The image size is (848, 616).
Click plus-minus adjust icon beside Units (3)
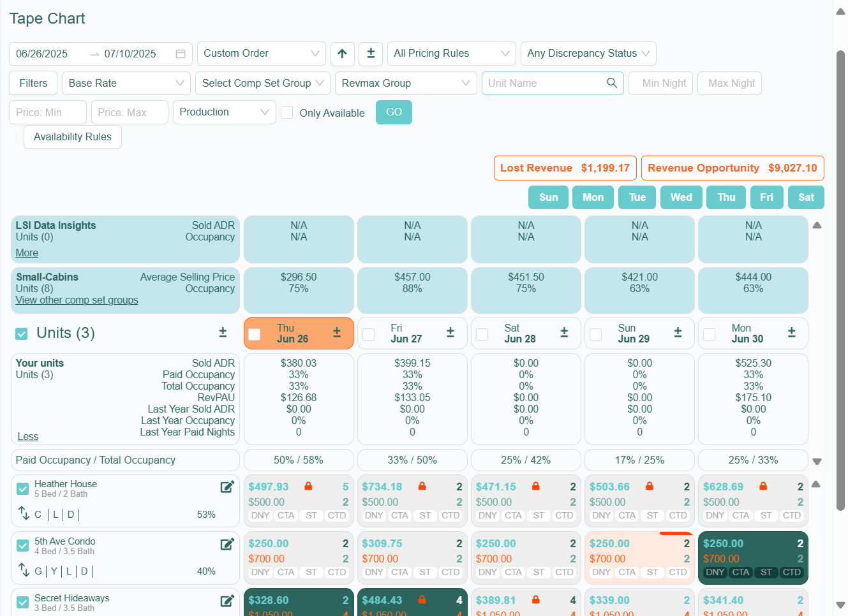pyautogui.click(x=223, y=332)
